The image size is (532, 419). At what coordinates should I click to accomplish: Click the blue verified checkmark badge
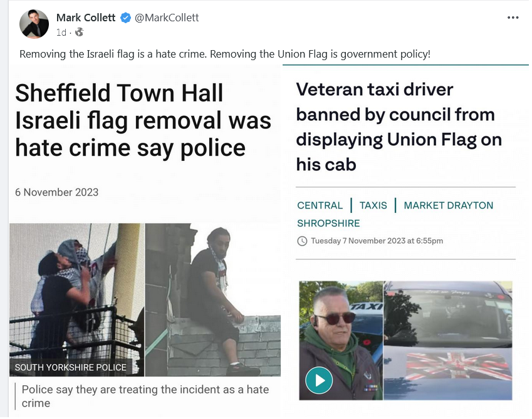tap(125, 18)
